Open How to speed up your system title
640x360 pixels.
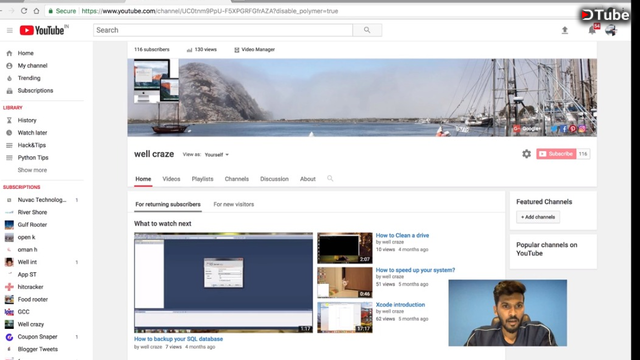coord(416,270)
